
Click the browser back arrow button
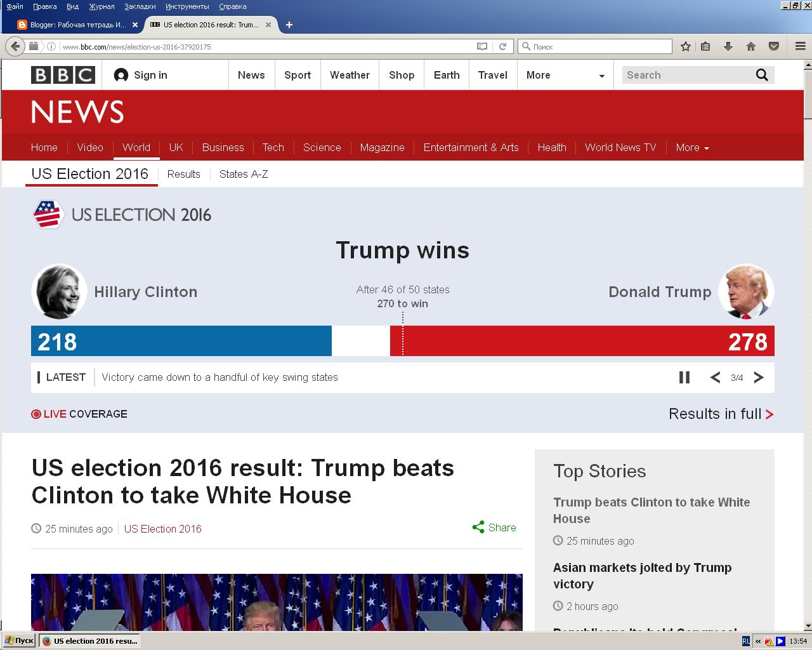(15, 46)
